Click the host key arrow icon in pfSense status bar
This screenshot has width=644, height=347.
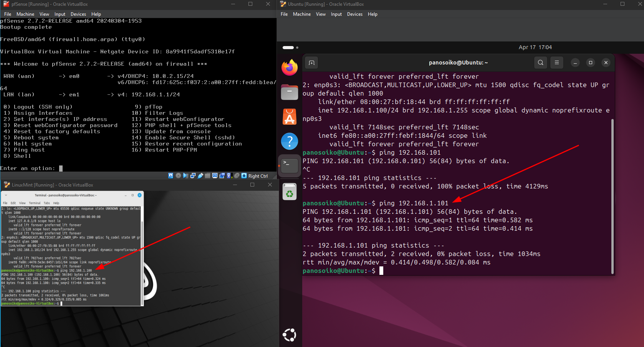click(244, 175)
